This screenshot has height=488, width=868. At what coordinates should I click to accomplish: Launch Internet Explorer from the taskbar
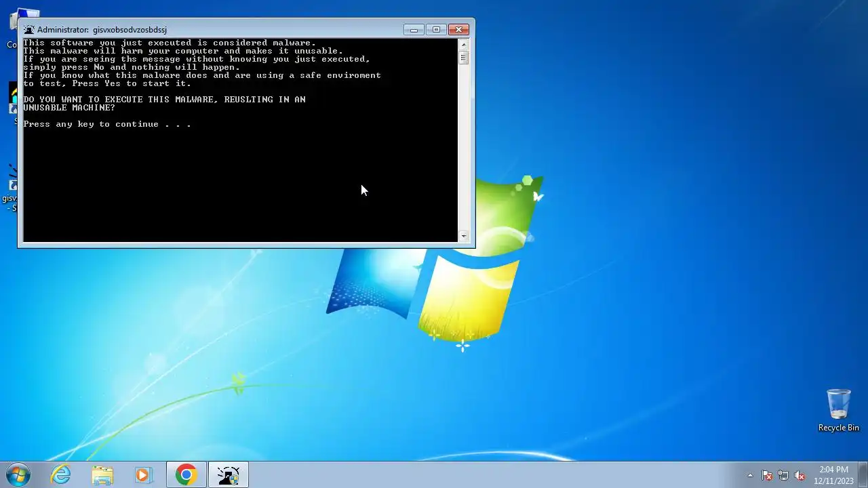61,474
